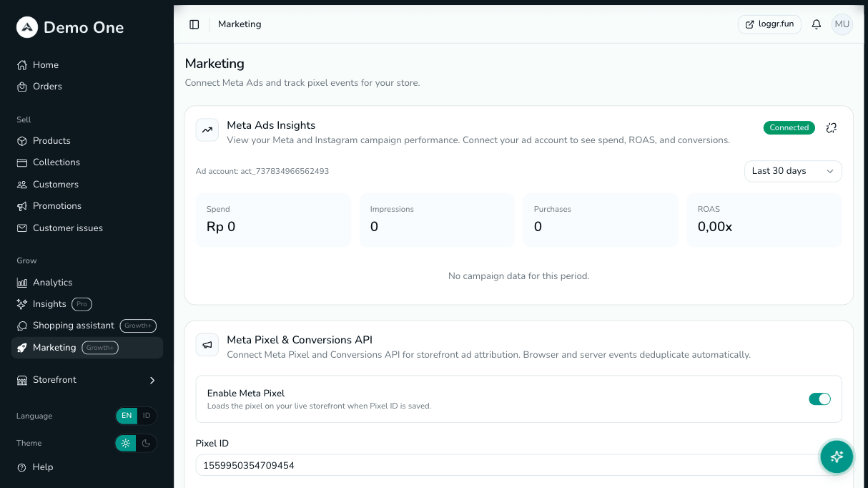This screenshot has width=868, height=488.
Task: Open the MU user avatar menu
Action: coord(842,24)
